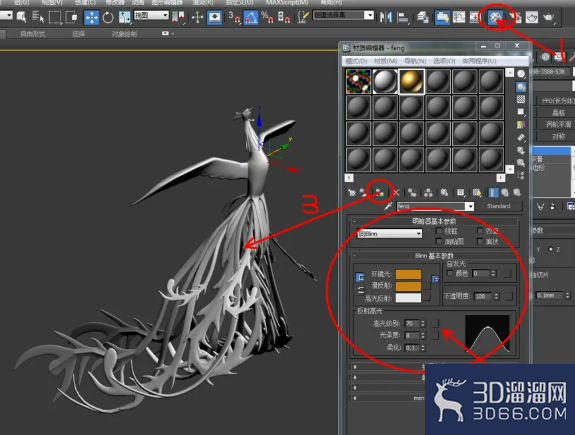Click the 漫反射 diffuse color swatch
The width and height of the screenshot is (575, 435).
408,286
